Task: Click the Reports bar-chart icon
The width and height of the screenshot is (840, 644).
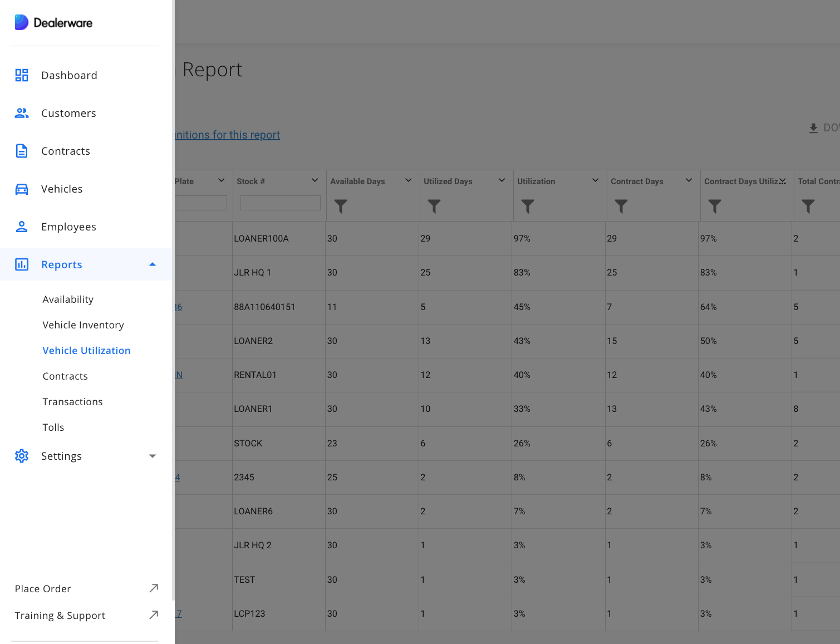Action: (x=21, y=264)
